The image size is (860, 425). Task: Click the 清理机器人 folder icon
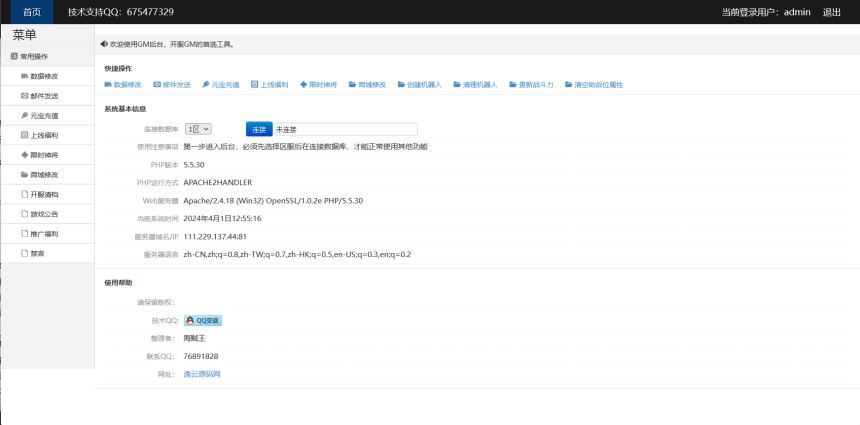point(456,85)
